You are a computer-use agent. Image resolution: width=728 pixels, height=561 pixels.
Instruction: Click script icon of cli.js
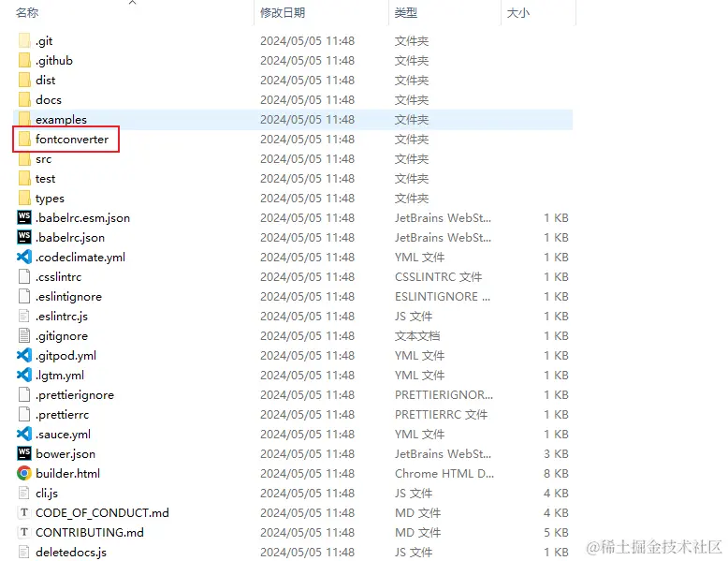coord(24,494)
